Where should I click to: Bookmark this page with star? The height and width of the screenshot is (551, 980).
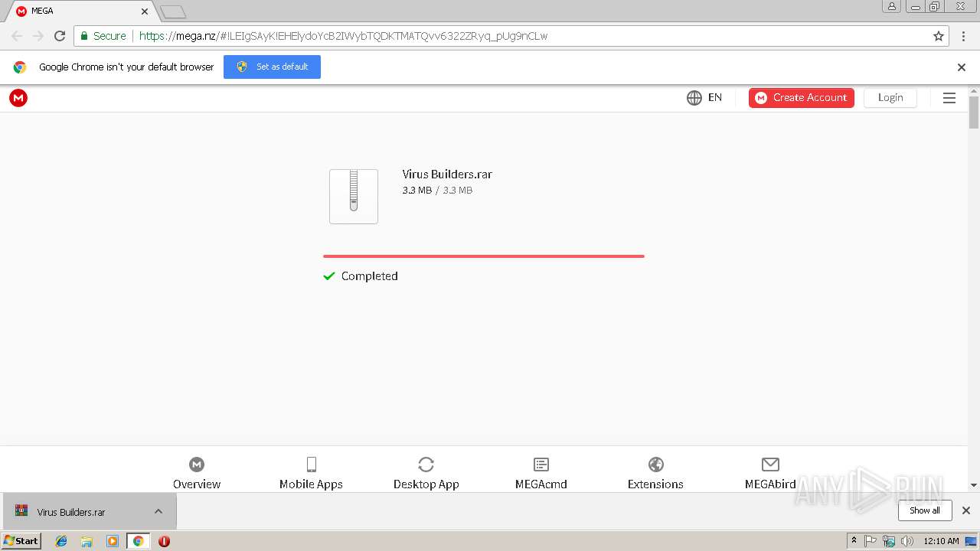coord(939,36)
